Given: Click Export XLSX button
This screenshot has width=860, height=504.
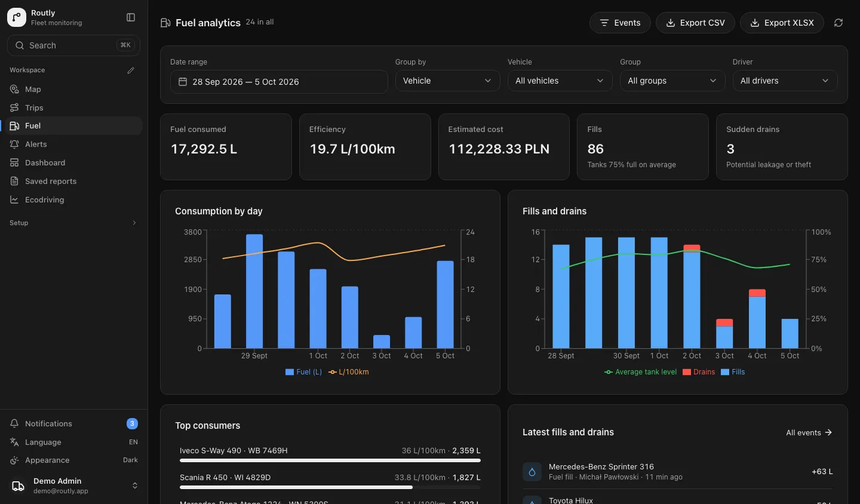Looking at the screenshot, I should 782,23.
